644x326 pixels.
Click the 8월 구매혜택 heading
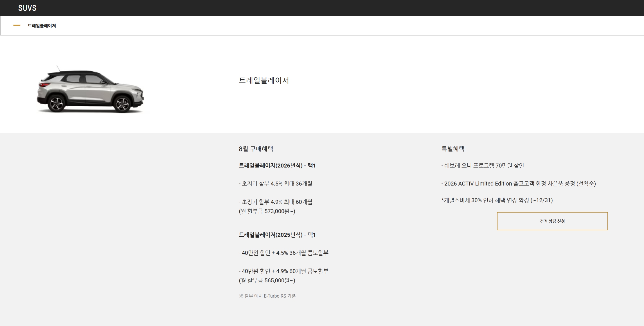coord(256,149)
